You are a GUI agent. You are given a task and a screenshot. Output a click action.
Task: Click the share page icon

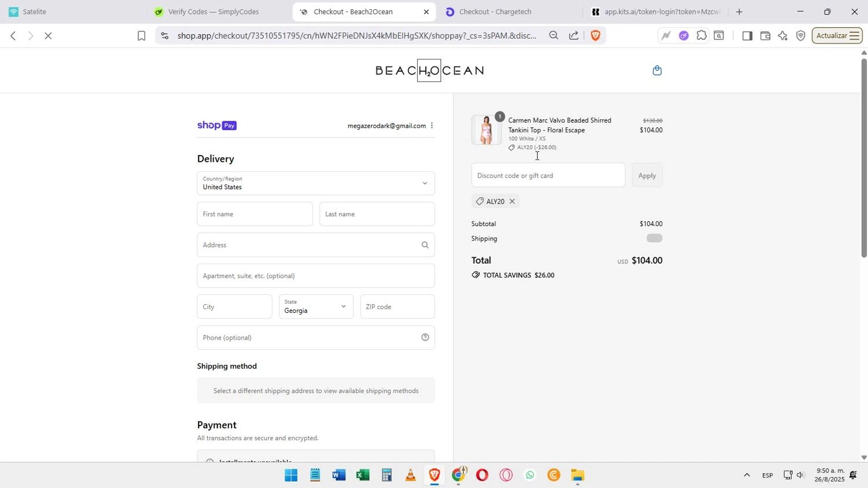click(x=573, y=36)
